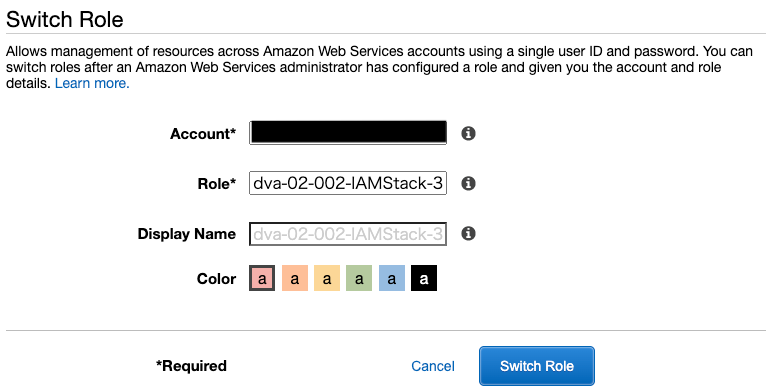The width and height of the screenshot is (776, 392).
Task: Select the green color swatch
Action: point(359,278)
